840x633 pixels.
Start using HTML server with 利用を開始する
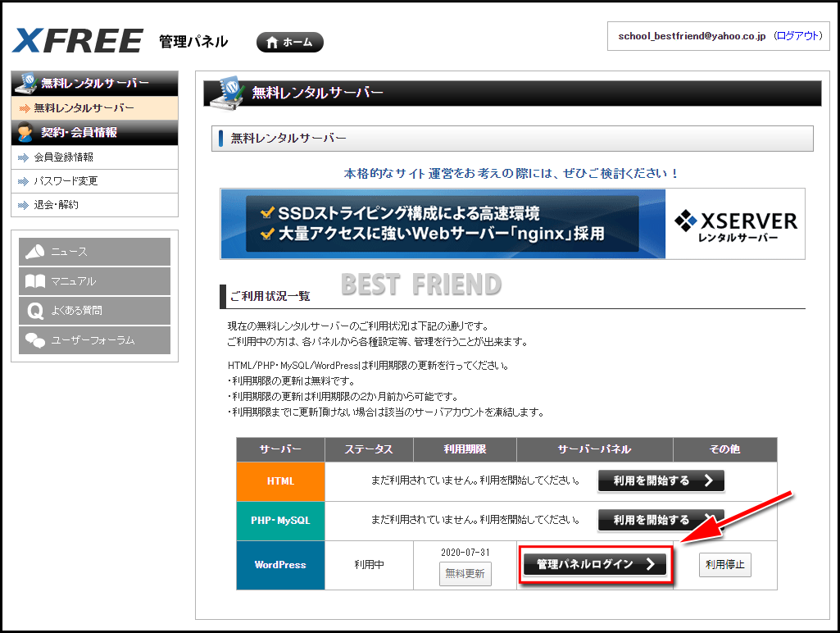[x=661, y=480]
